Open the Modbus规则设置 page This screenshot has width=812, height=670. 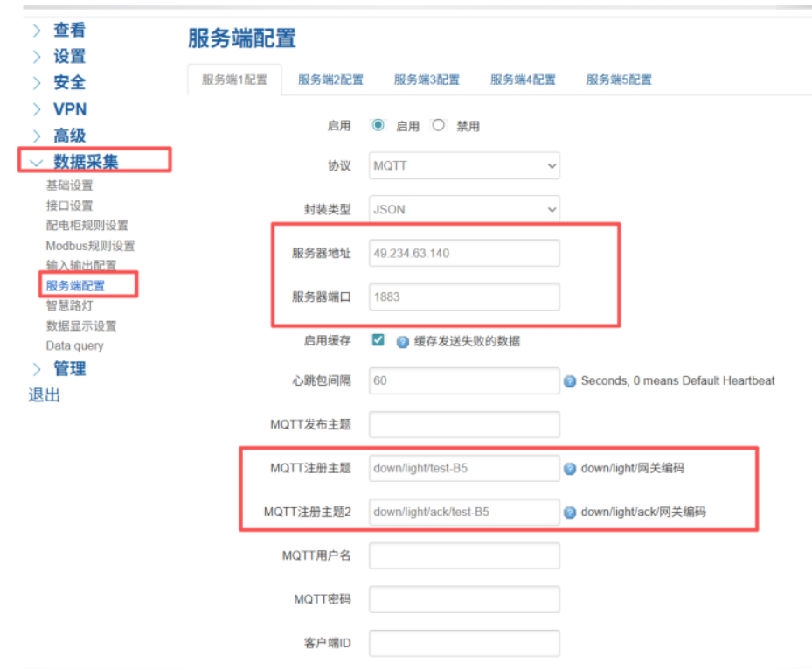tap(90, 246)
